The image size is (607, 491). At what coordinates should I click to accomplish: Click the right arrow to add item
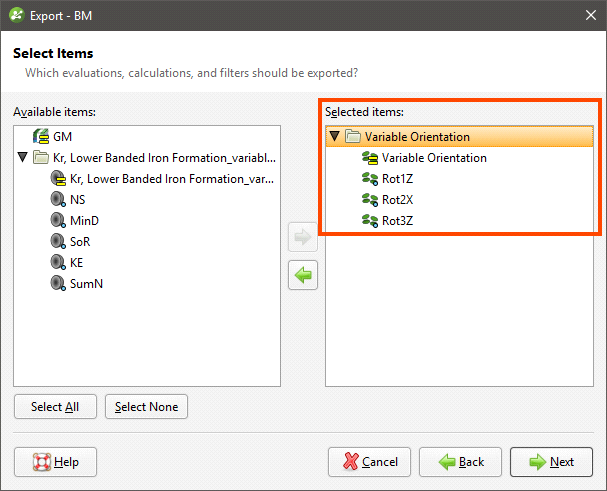(x=303, y=237)
